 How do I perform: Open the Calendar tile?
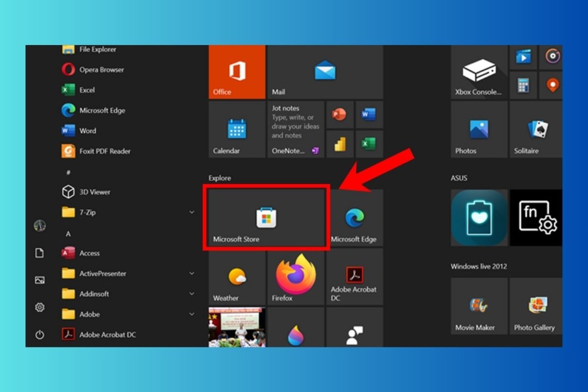click(x=237, y=129)
